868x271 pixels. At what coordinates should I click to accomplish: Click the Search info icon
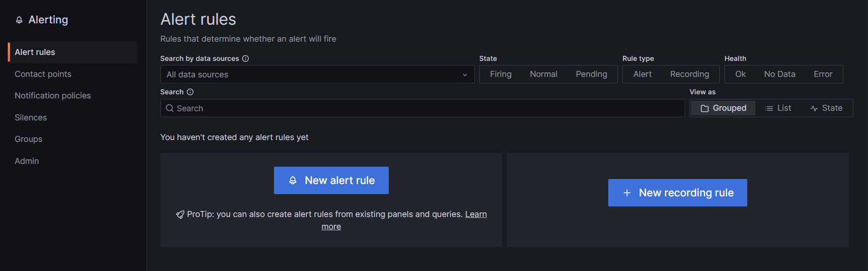click(x=189, y=92)
